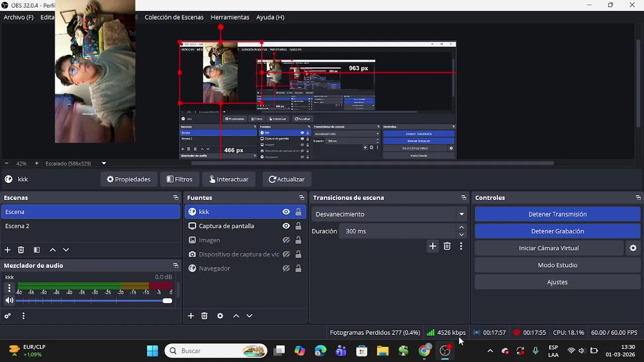Open File Explorer from the taskbar
The height and width of the screenshot is (362, 644).
tap(383, 351)
